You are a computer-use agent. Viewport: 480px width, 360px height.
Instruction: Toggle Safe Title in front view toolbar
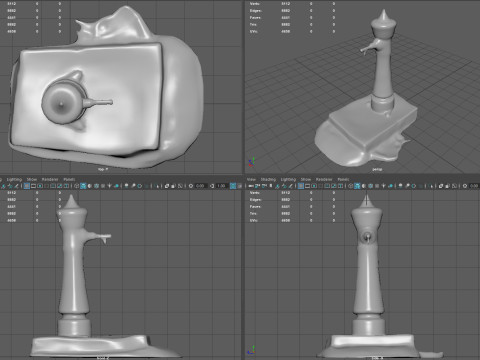[340, 186]
